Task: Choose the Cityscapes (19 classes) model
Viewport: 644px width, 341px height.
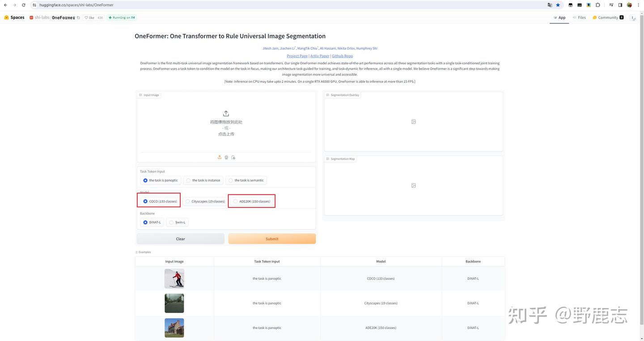Action: click(x=205, y=201)
